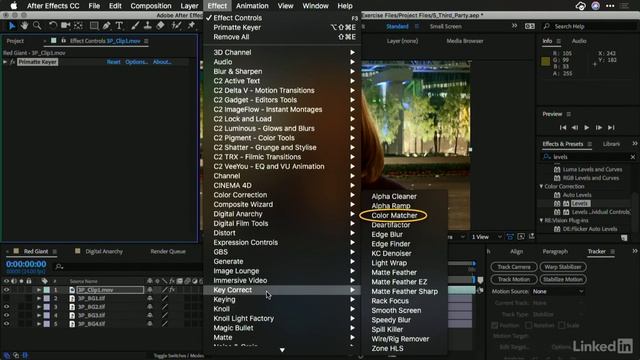Collapse RE:Vision Plug-ins category
The image size is (640, 360).
[542, 220]
